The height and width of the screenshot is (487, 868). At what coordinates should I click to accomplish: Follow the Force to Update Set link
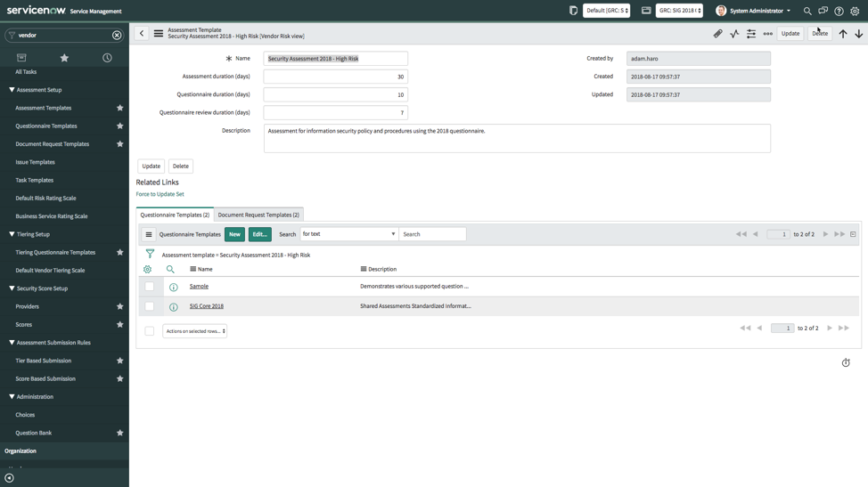(x=160, y=194)
